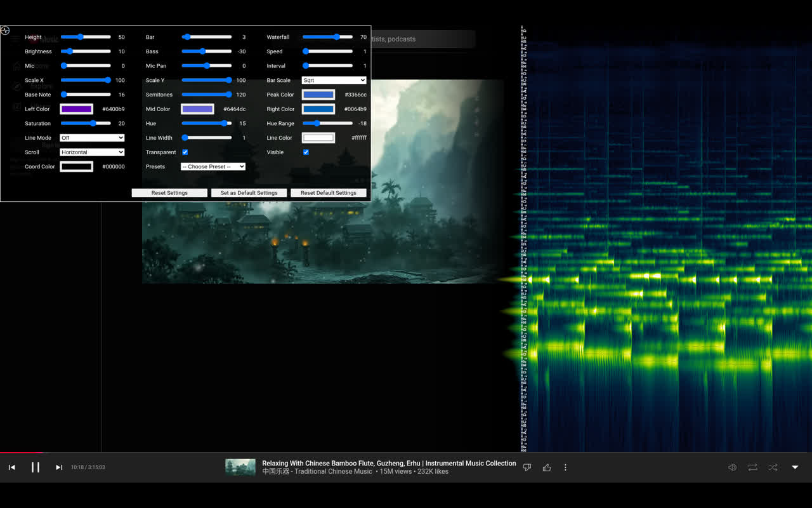Click Set as Default Settings
This screenshot has height=508, width=812.
click(x=248, y=192)
